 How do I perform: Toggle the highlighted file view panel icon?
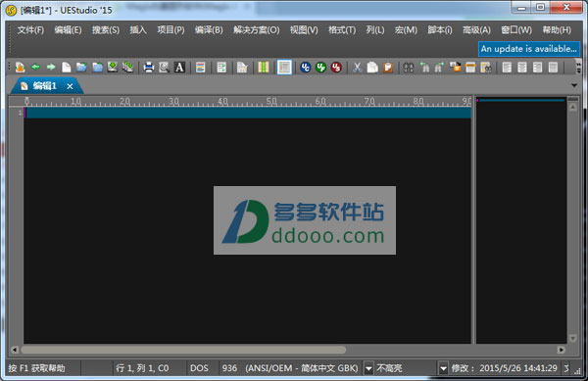point(284,67)
